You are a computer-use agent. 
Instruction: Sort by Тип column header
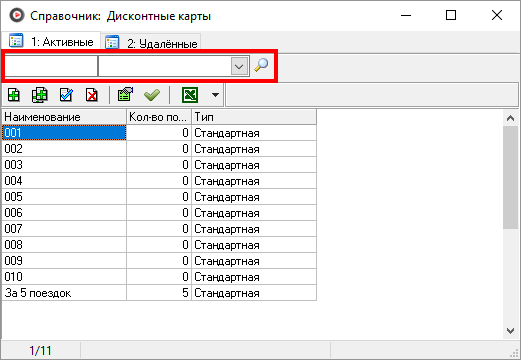point(254,117)
